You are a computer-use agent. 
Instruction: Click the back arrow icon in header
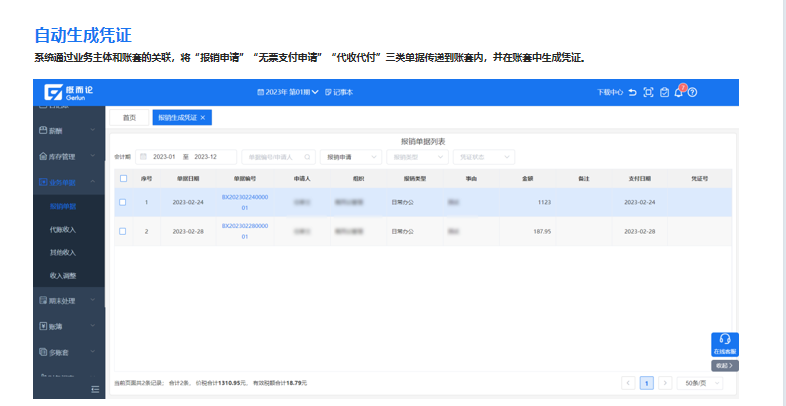pos(632,92)
